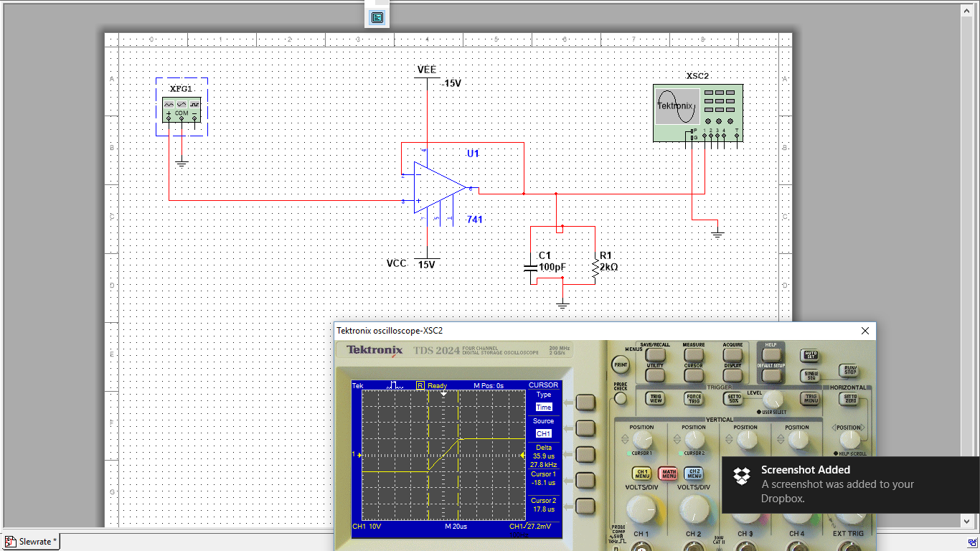The height and width of the screenshot is (551, 980).
Task: Toggle the yellow CH1 MENU button
Action: (641, 474)
